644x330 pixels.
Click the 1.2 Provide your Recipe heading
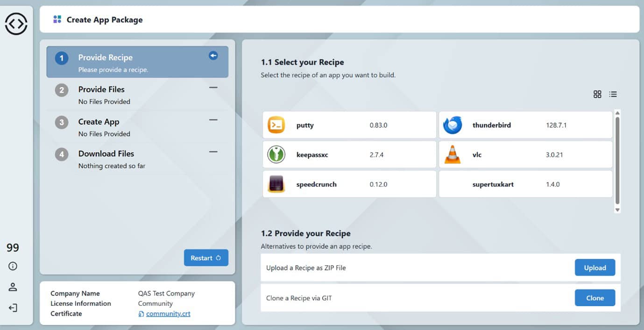(x=306, y=233)
